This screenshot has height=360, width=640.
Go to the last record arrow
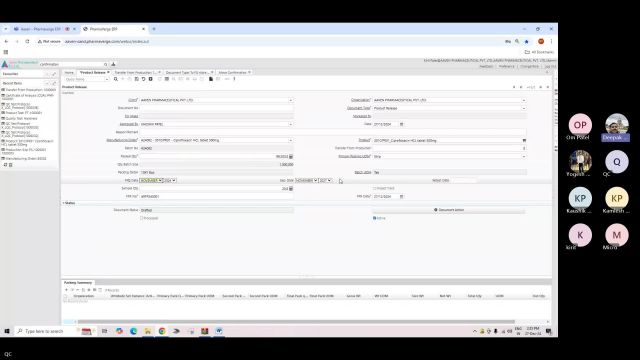(547, 87)
